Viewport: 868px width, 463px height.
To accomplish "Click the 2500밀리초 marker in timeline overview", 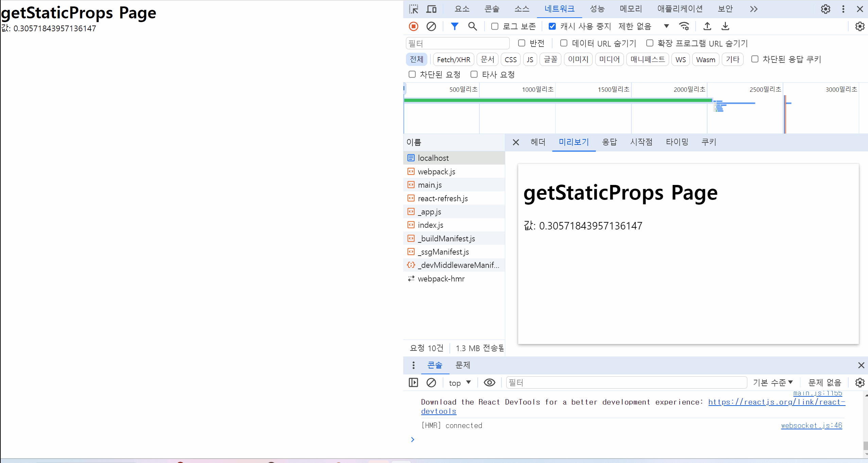I will [x=765, y=89].
